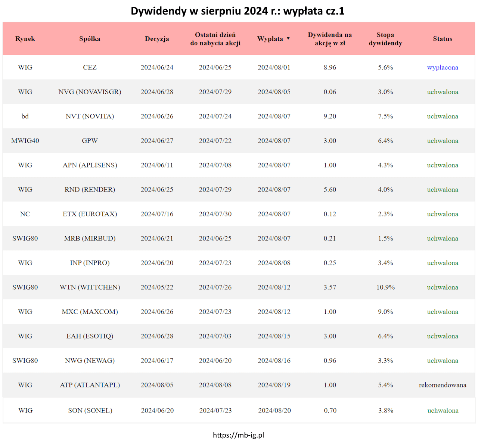The image size is (478, 448).
Task: Select the MWIG40 market cell
Action: tap(25, 141)
